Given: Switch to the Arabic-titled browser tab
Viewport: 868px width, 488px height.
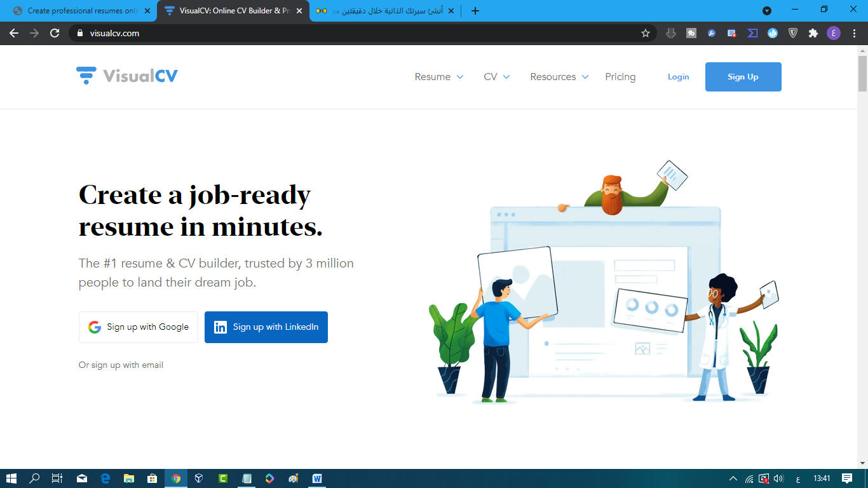Looking at the screenshot, I should (385, 11).
